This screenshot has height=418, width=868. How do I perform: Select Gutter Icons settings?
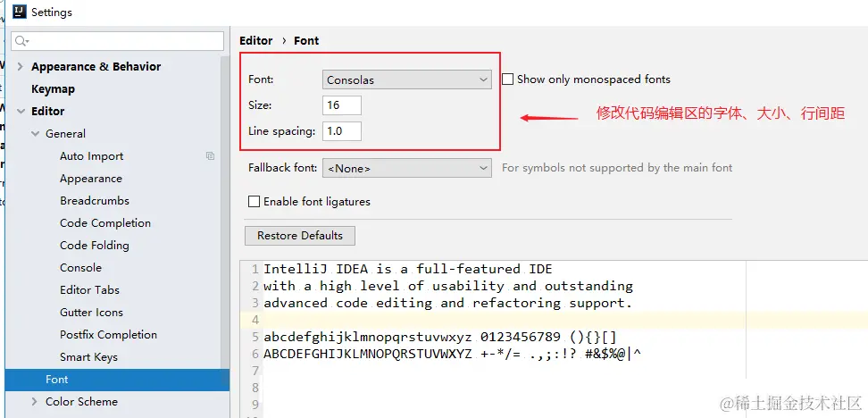91,313
